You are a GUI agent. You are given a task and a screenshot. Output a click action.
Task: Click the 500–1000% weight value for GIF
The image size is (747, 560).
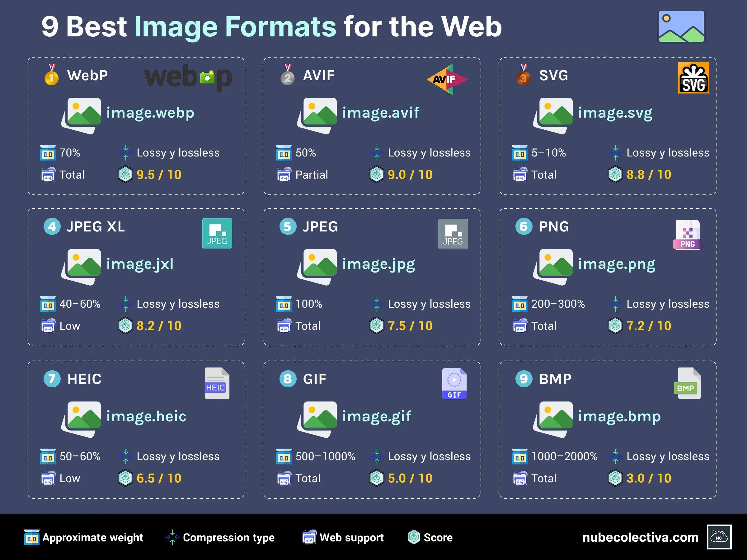[x=326, y=456]
